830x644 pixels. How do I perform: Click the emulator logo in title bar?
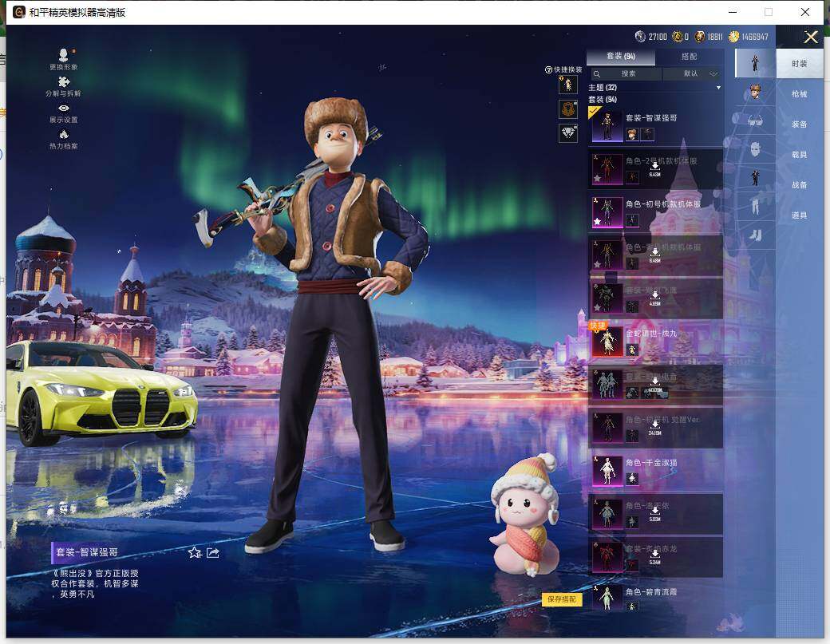pyautogui.click(x=19, y=12)
